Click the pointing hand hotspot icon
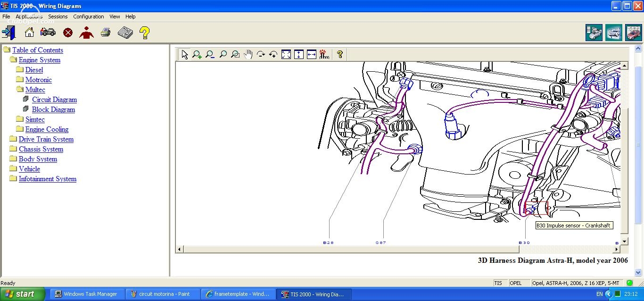The image size is (644, 301). point(324,54)
